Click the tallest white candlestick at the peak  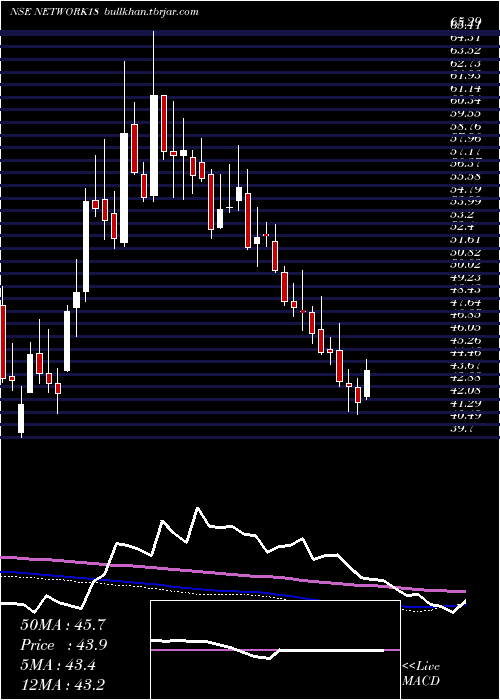154,145
